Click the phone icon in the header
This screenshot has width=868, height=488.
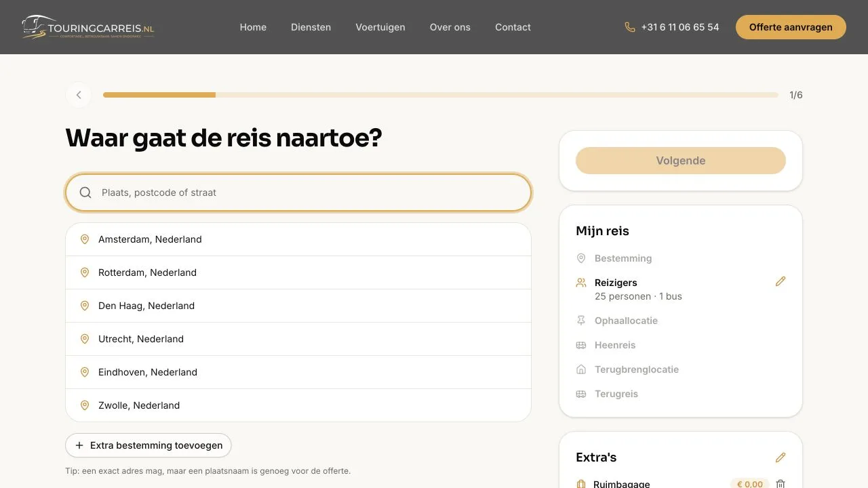click(x=630, y=27)
